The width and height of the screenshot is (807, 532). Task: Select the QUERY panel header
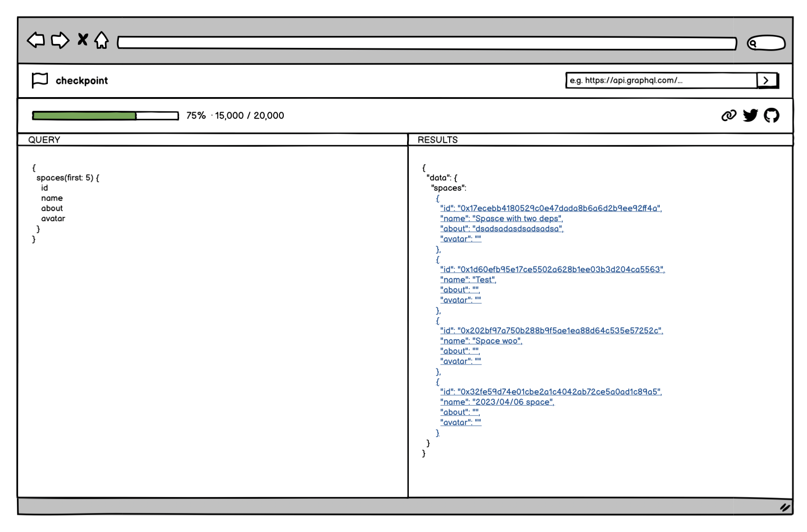[212, 140]
